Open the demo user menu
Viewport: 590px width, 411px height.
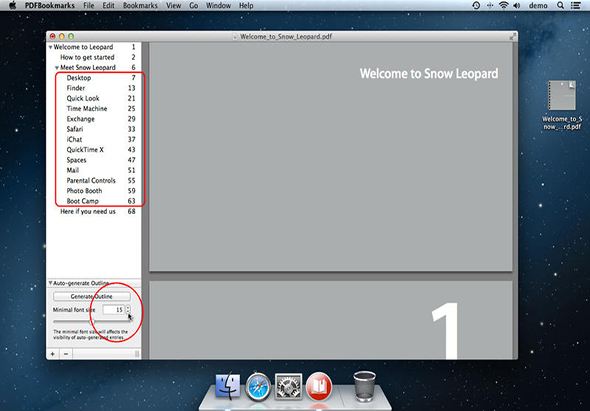click(x=538, y=5)
